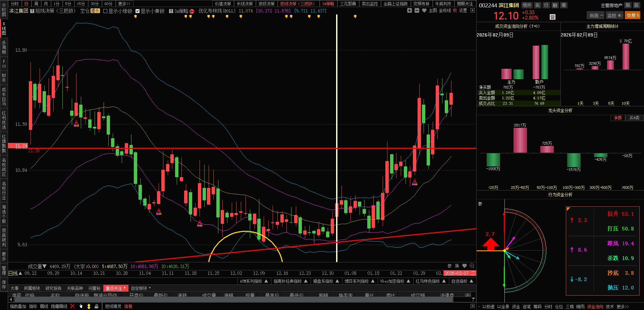644x310 pixels.
Task: Expand 指南针经典指标 list
Action: (x=290, y=281)
